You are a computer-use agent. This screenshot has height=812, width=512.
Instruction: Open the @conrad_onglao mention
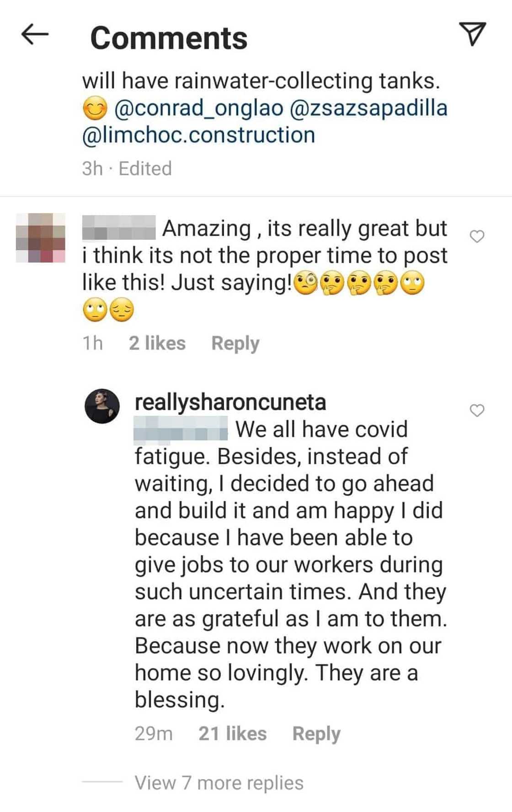pos(198,108)
